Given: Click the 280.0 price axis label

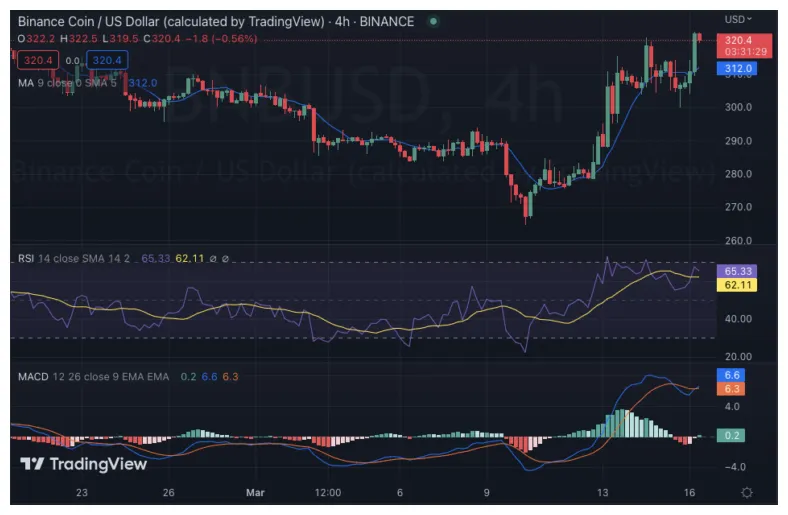Looking at the screenshot, I should 738,174.
